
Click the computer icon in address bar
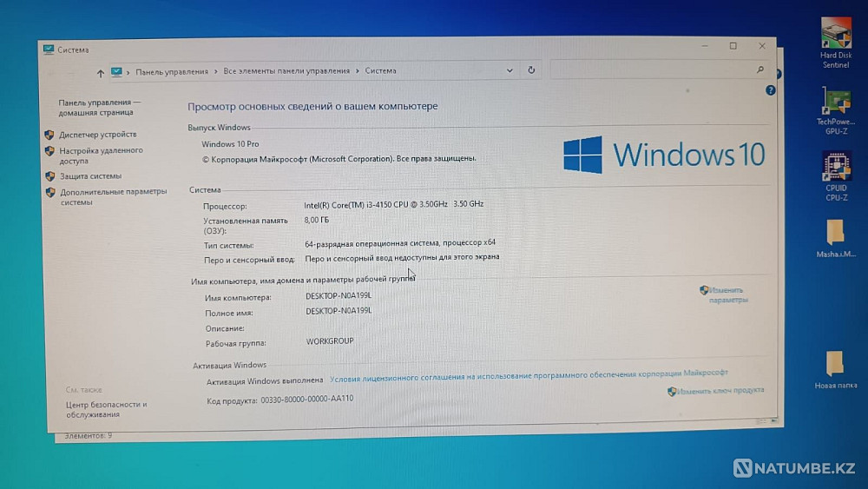pyautogui.click(x=116, y=72)
